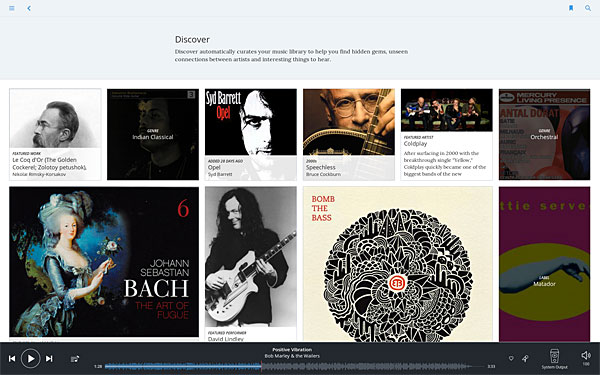This screenshot has width=600, height=375.
Task: Open Coldplay featured artist photo
Action: pyautogui.click(x=447, y=110)
